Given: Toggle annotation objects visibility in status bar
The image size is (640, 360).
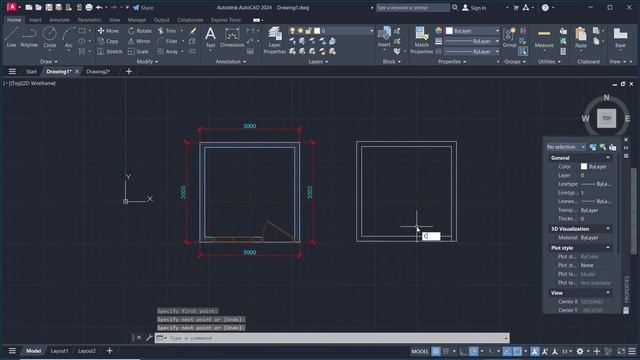Looking at the screenshot, I should click(x=534, y=351).
